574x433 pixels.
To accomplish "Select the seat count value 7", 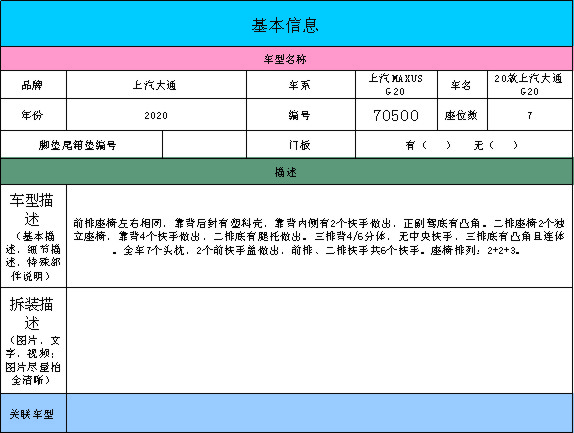I will [530, 115].
